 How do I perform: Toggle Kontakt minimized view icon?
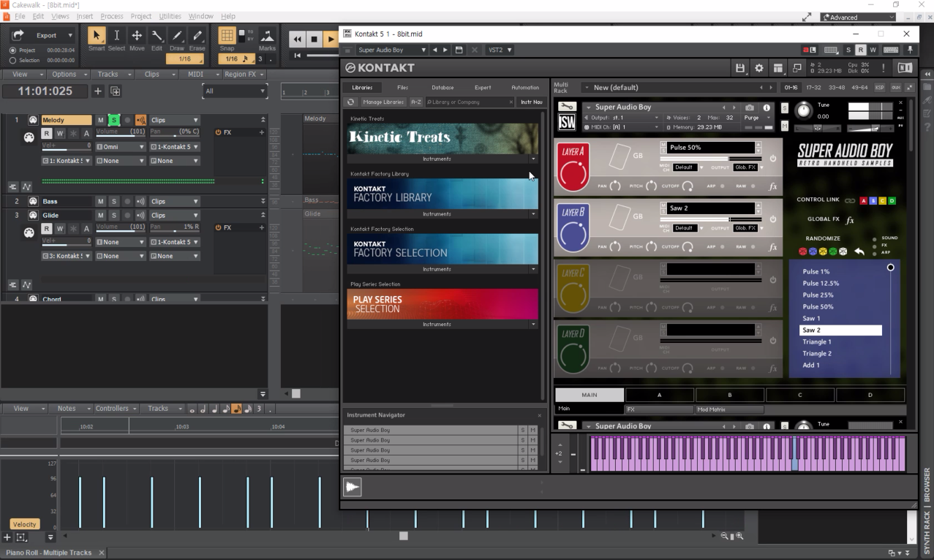pyautogui.click(x=796, y=68)
